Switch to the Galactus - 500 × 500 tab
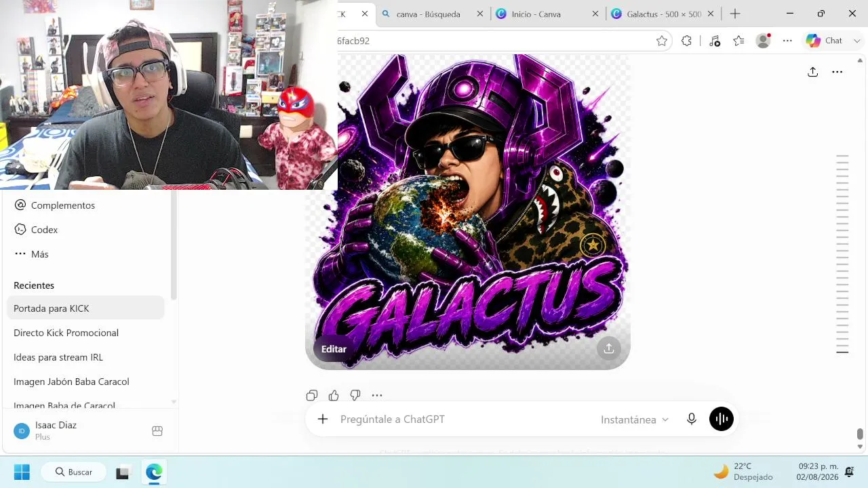 click(663, 14)
